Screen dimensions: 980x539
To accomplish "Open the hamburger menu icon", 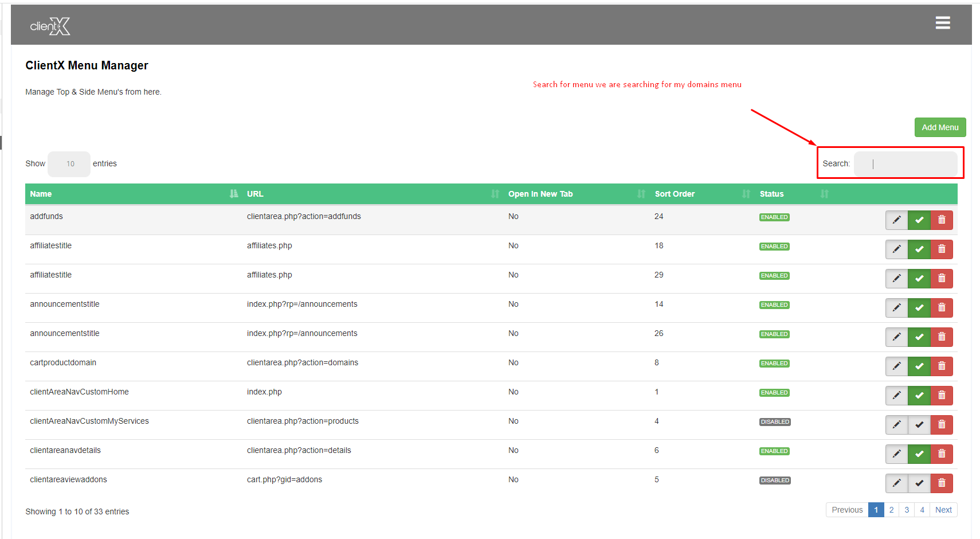I will [x=943, y=23].
